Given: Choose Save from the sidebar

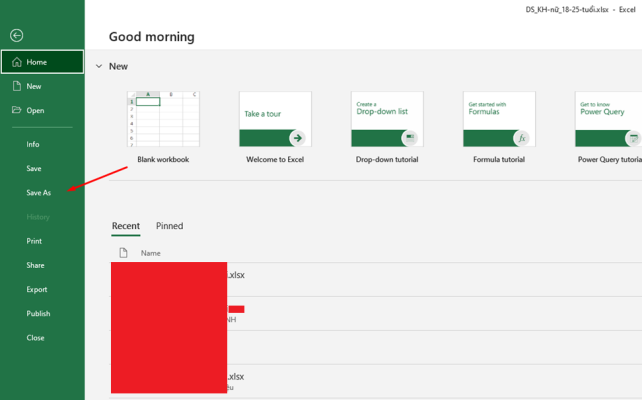Looking at the screenshot, I should (34, 168).
